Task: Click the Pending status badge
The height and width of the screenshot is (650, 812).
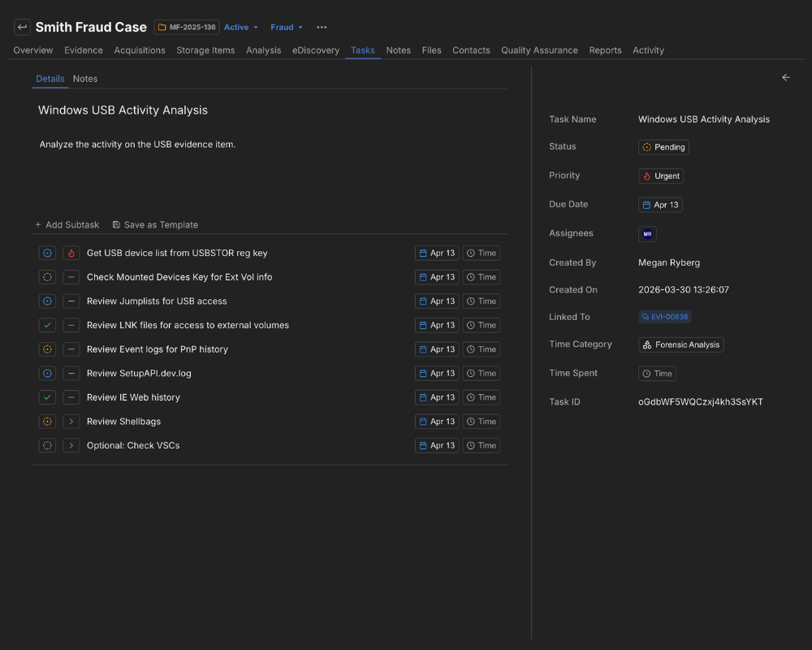Action: click(x=663, y=147)
